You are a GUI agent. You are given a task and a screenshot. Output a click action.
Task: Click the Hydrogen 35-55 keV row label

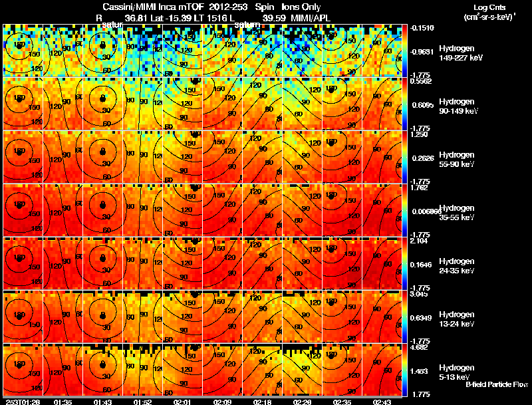(x=457, y=213)
